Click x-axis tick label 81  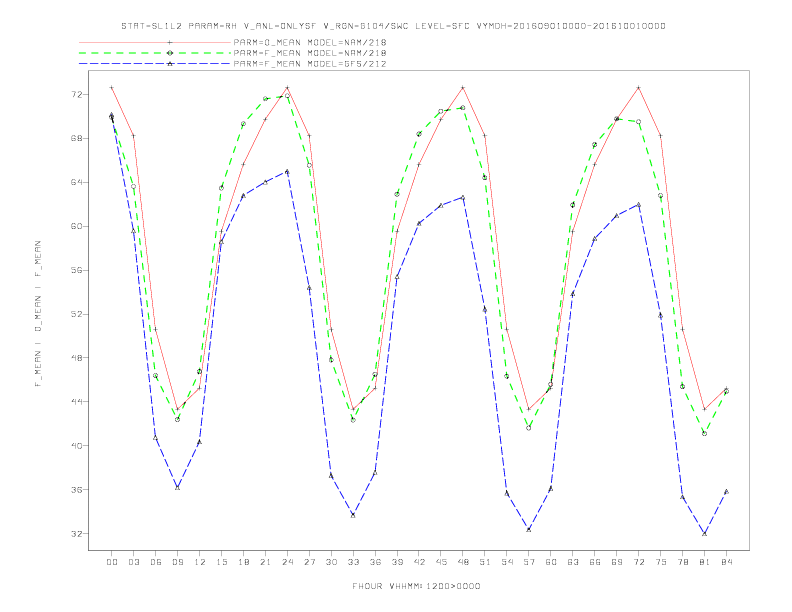pyautogui.click(x=705, y=562)
